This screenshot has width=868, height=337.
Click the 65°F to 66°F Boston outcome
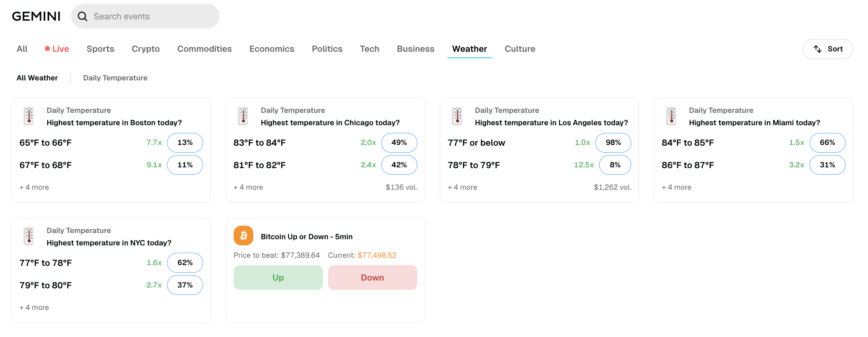pyautogui.click(x=46, y=143)
